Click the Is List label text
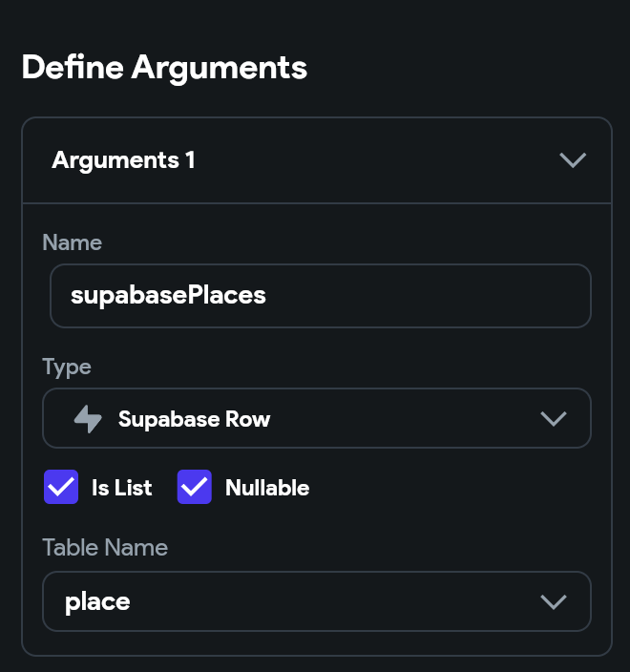 [x=121, y=488]
